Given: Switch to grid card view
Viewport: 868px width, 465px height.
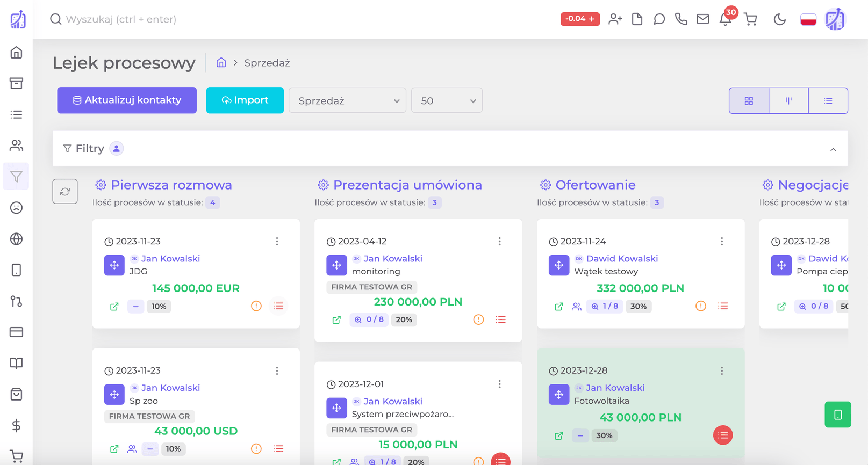Looking at the screenshot, I should 749,101.
